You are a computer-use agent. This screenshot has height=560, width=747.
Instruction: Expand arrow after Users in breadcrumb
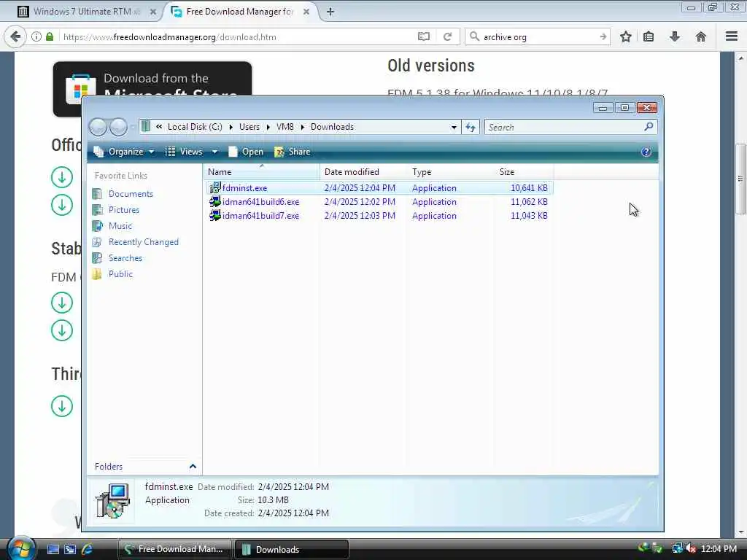coord(268,127)
